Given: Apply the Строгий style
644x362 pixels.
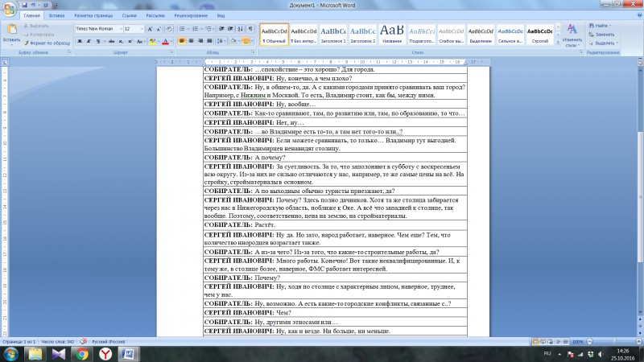Looking at the screenshot, I should pos(539,35).
